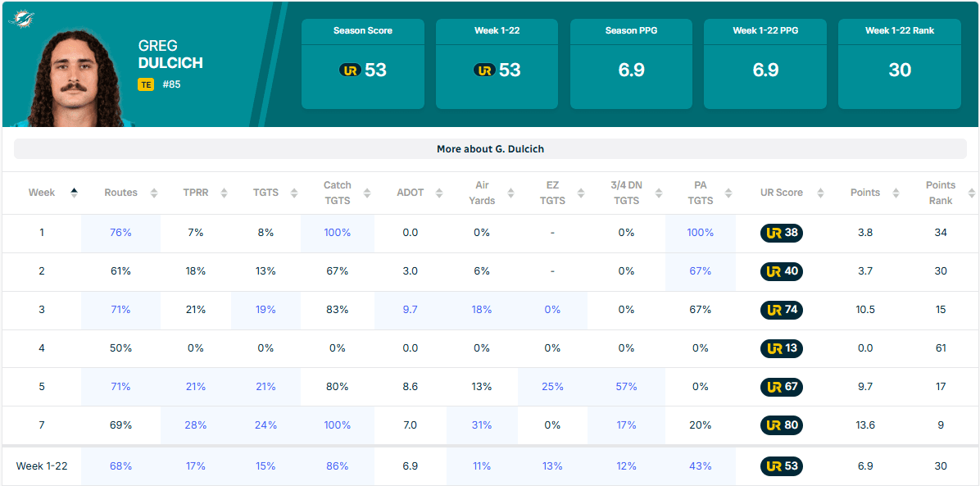Click the UR 40 badge for Week 2
The height and width of the screenshot is (486, 980).
click(781, 270)
